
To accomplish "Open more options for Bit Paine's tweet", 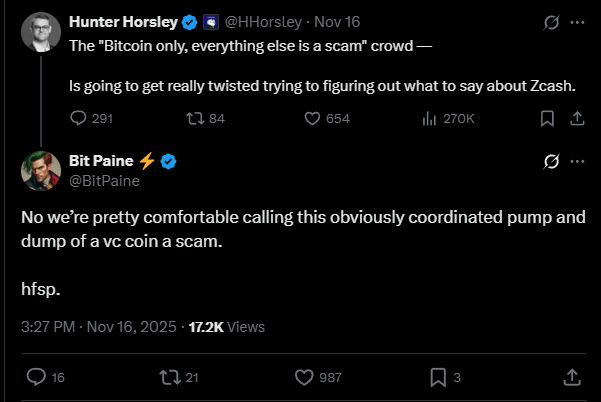I will [577, 162].
